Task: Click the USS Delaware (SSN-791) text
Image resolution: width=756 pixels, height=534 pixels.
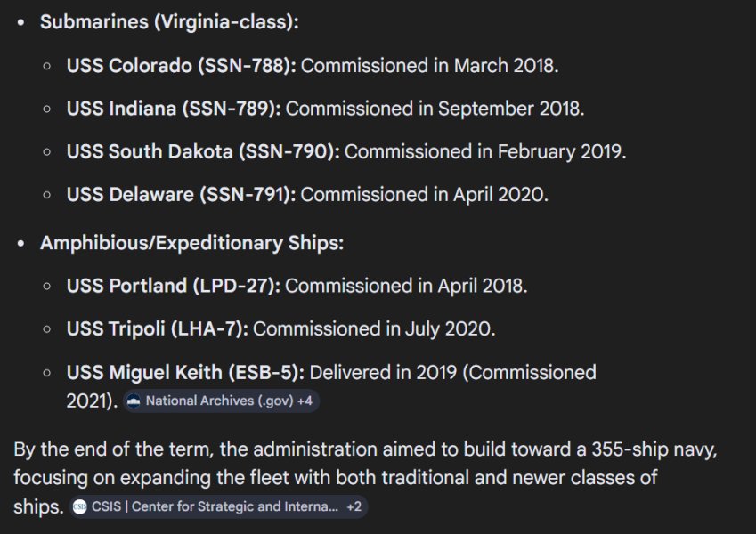Action: coord(181,195)
